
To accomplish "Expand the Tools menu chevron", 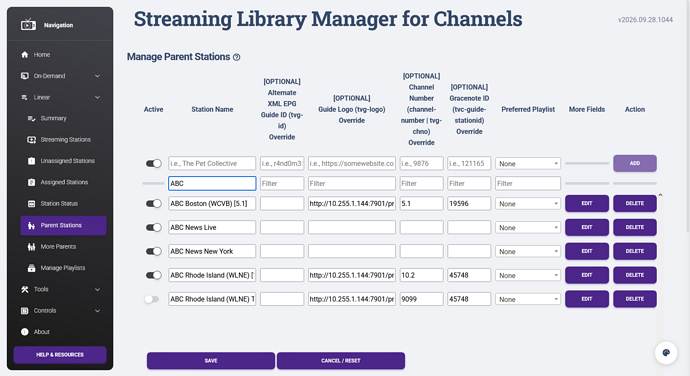I will [97, 289].
